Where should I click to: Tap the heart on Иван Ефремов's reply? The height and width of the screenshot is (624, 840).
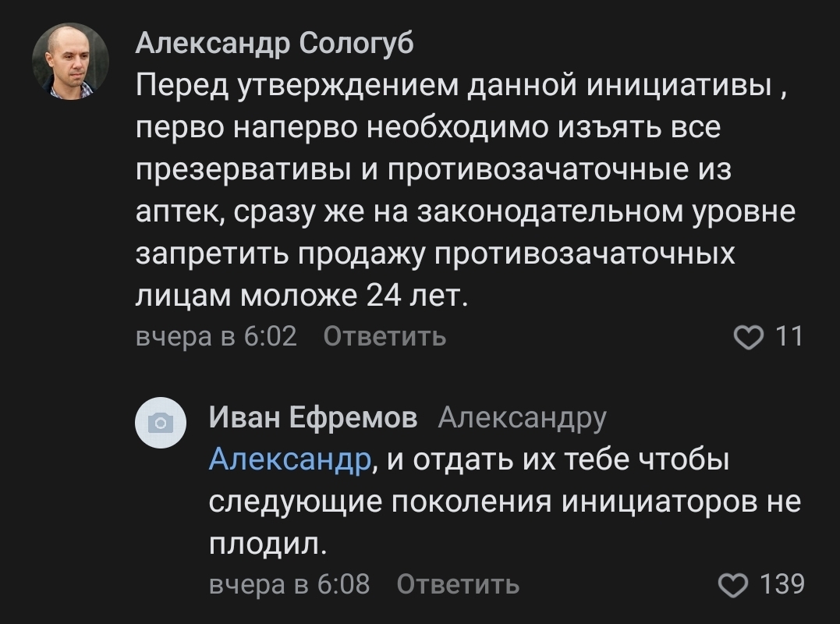tap(732, 583)
